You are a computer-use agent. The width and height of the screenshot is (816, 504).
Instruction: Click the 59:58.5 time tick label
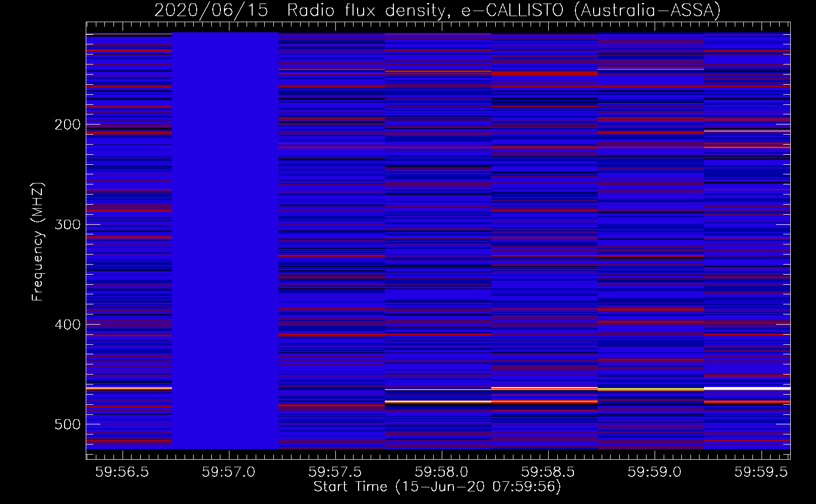click(x=548, y=472)
